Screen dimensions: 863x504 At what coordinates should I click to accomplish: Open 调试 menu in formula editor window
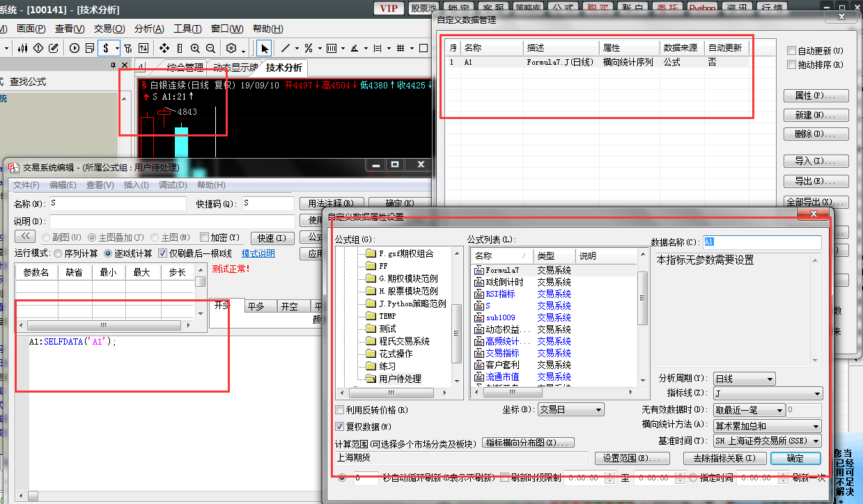pyautogui.click(x=173, y=185)
